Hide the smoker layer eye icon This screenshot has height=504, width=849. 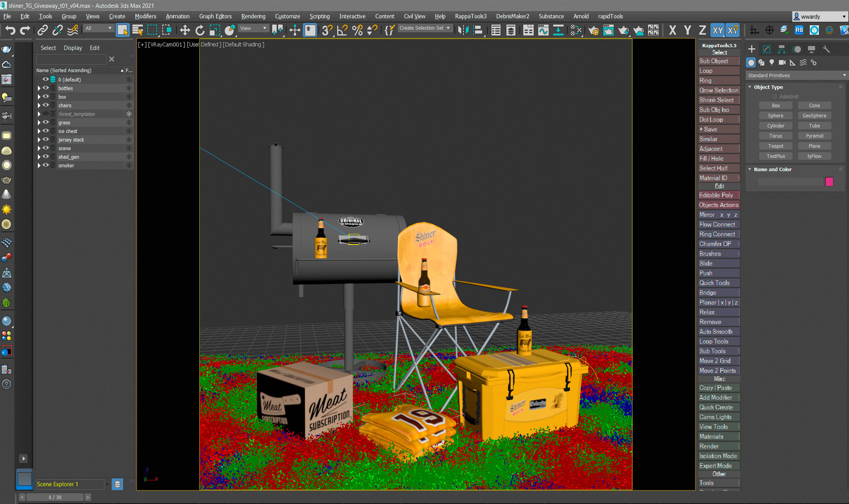(x=45, y=165)
